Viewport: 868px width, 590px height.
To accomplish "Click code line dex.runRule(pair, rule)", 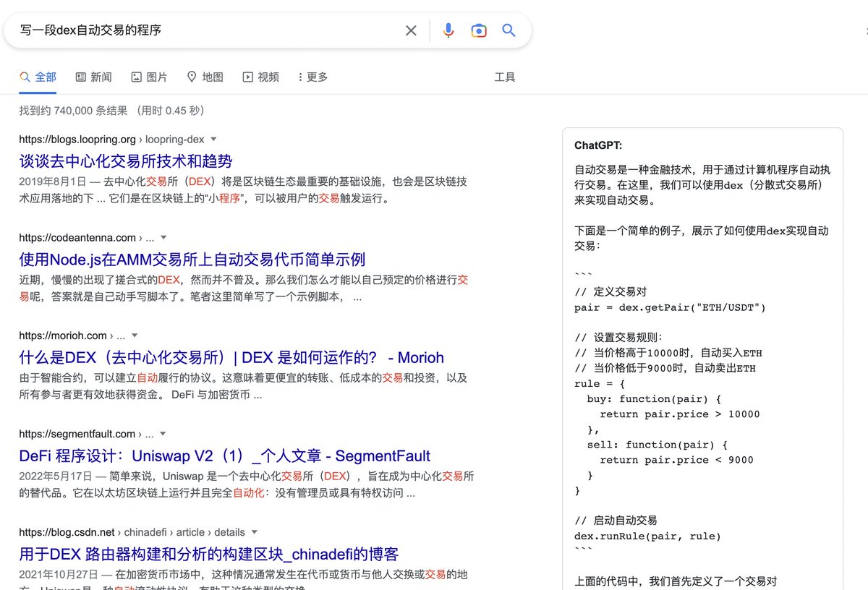I will [647, 536].
